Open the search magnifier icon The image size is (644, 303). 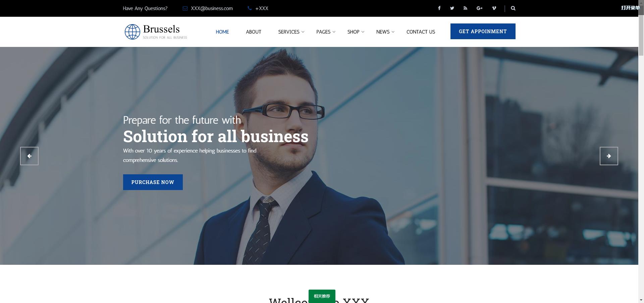(x=513, y=8)
